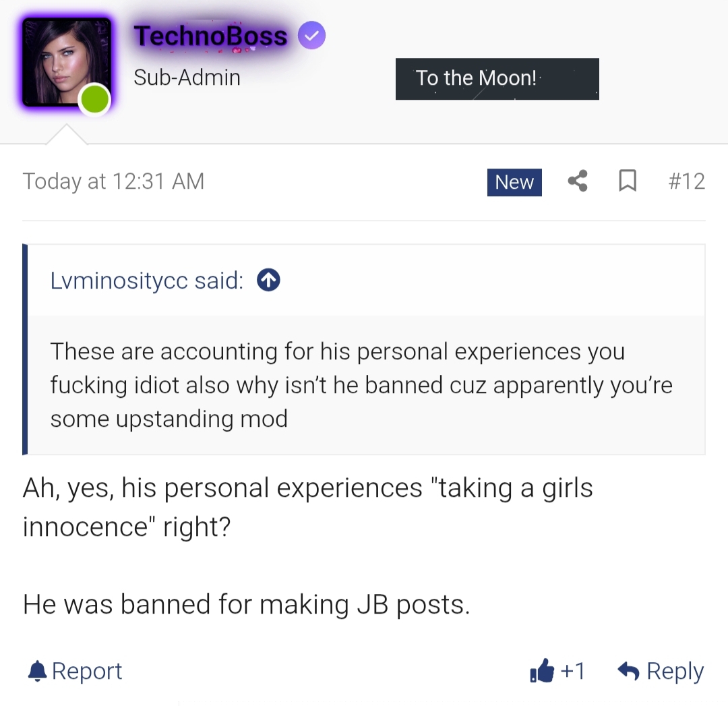
Task: Open the TechnoBoss username link
Action: pyautogui.click(x=210, y=36)
